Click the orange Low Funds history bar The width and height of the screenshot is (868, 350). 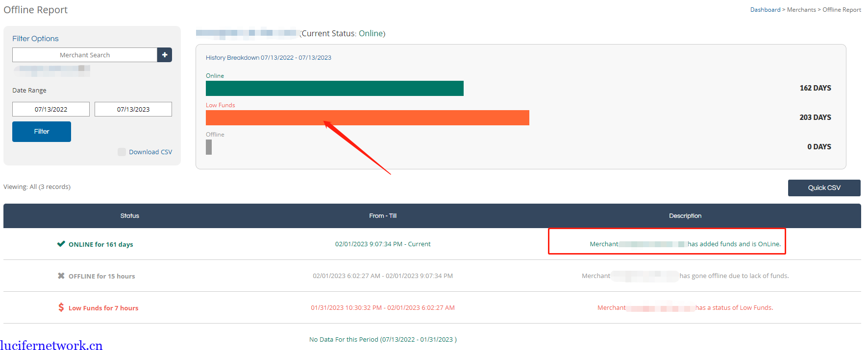[x=367, y=118]
